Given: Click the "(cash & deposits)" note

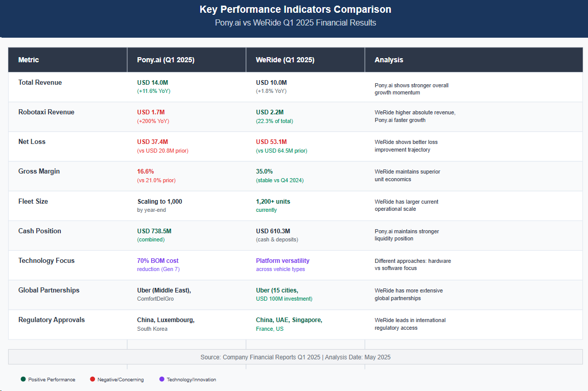Looking at the screenshot, I should pyautogui.click(x=277, y=239).
